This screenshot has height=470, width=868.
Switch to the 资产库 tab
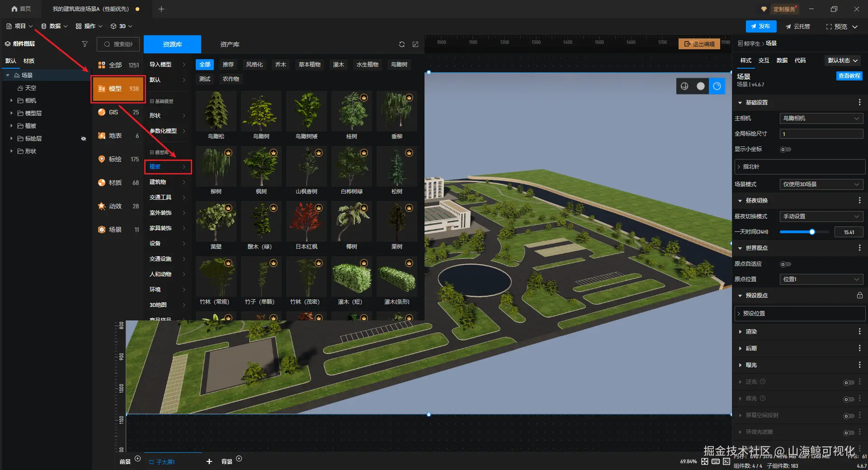click(x=230, y=44)
